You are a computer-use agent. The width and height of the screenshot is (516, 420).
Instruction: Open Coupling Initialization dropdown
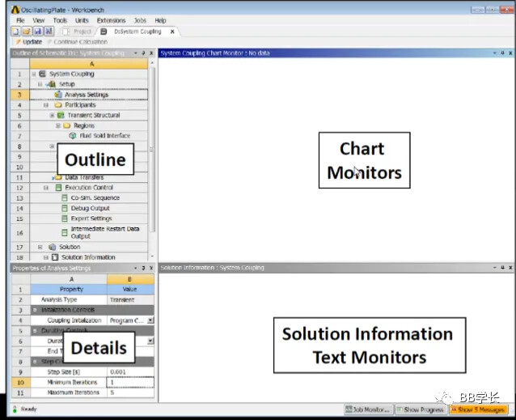pos(150,320)
